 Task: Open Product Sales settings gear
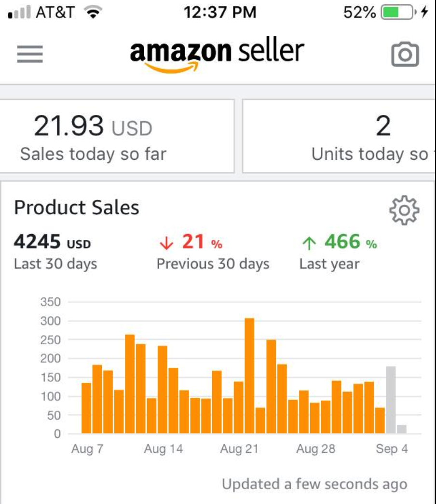tap(404, 210)
